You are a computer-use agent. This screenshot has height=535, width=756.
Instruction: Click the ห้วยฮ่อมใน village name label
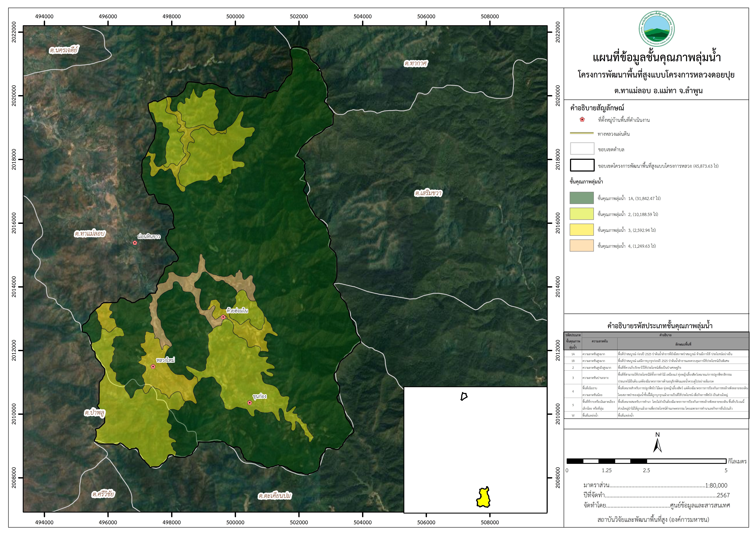click(237, 311)
